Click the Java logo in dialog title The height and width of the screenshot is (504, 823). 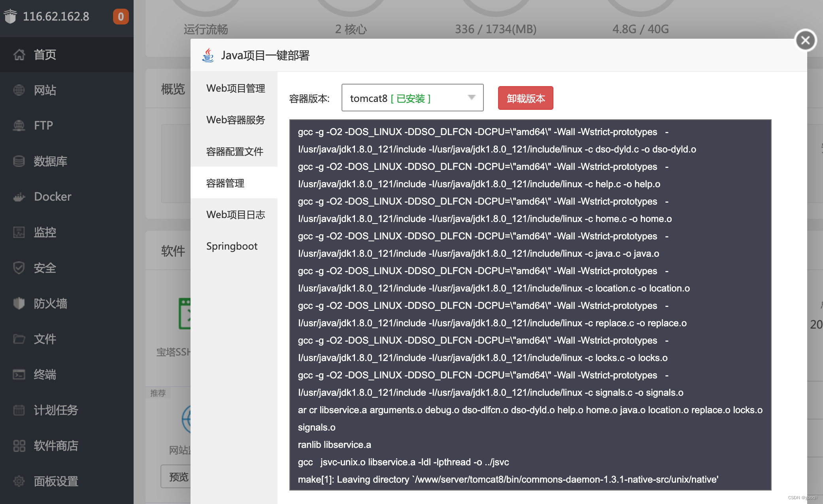[x=208, y=55]
